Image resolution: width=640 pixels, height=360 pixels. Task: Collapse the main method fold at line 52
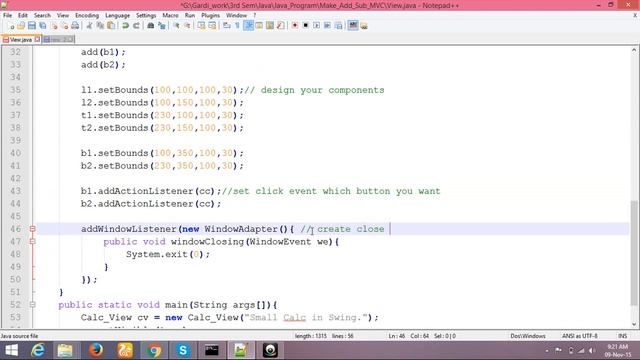(33, 304)
